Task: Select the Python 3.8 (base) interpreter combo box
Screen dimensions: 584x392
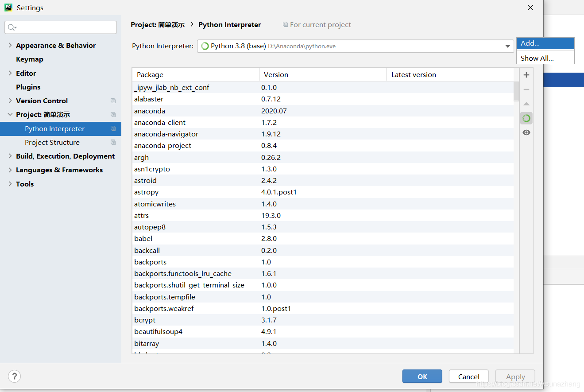Action: coord(356,46)
